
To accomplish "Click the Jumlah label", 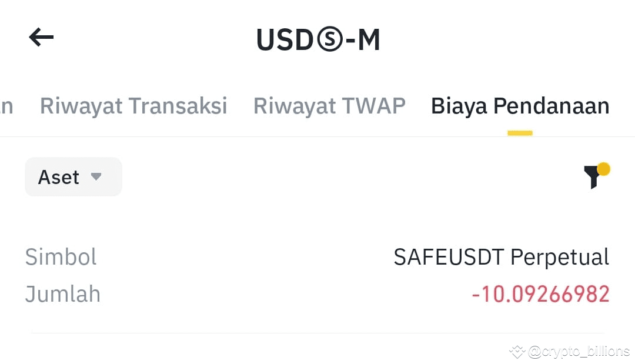I will [x=63, y=295].
